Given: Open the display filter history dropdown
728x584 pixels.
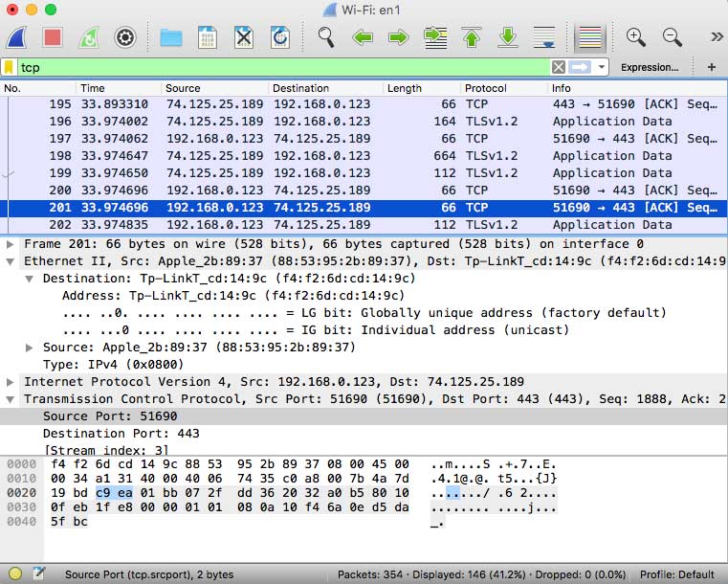Looking at the screenshot, I should pos(602,67).
